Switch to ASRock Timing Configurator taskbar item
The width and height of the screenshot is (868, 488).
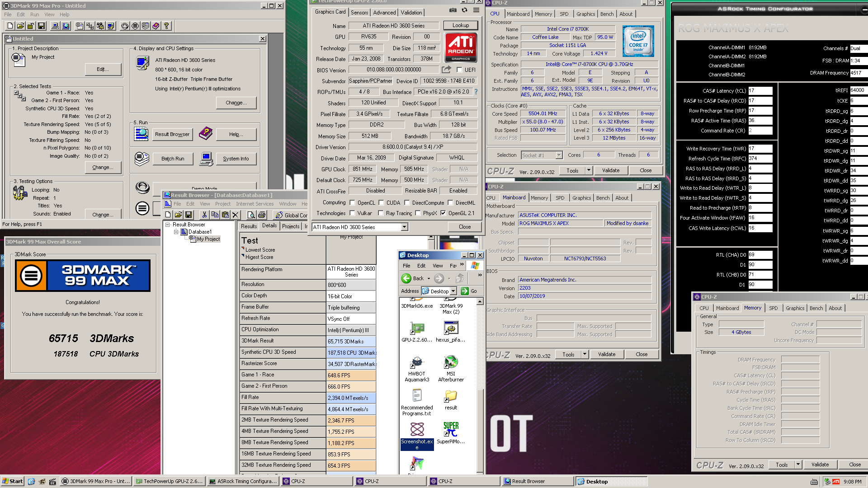[x=243, y=481]
